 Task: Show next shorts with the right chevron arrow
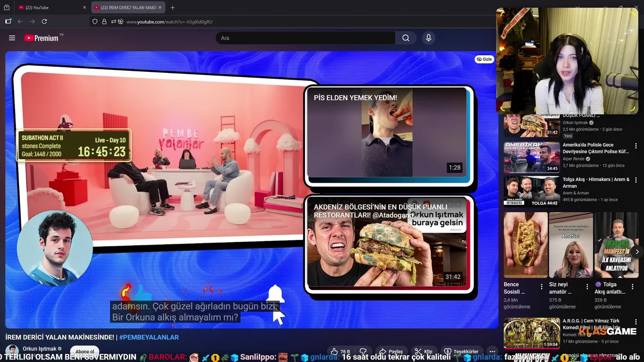pyautogui.click(x=637, y=252)
